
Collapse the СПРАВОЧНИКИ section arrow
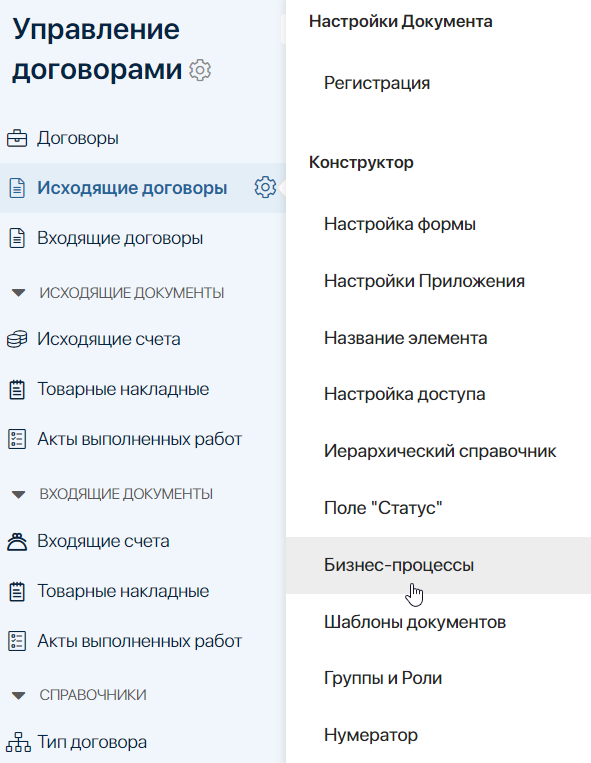pos(18,695)
